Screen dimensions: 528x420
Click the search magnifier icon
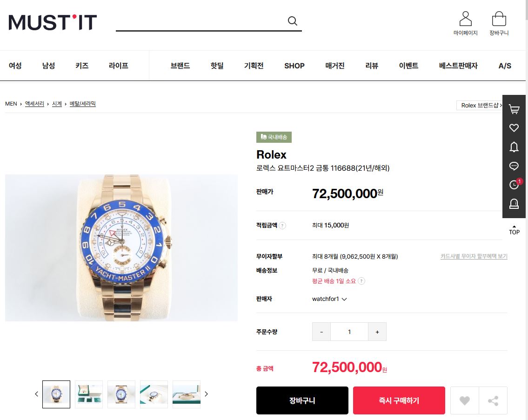pos(292,21)
